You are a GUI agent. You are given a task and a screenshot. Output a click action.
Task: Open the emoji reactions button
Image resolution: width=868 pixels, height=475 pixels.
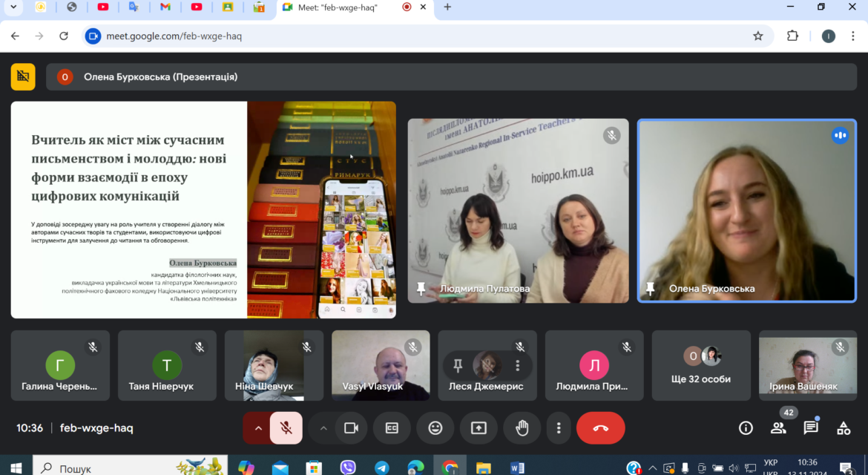point(435,428)
